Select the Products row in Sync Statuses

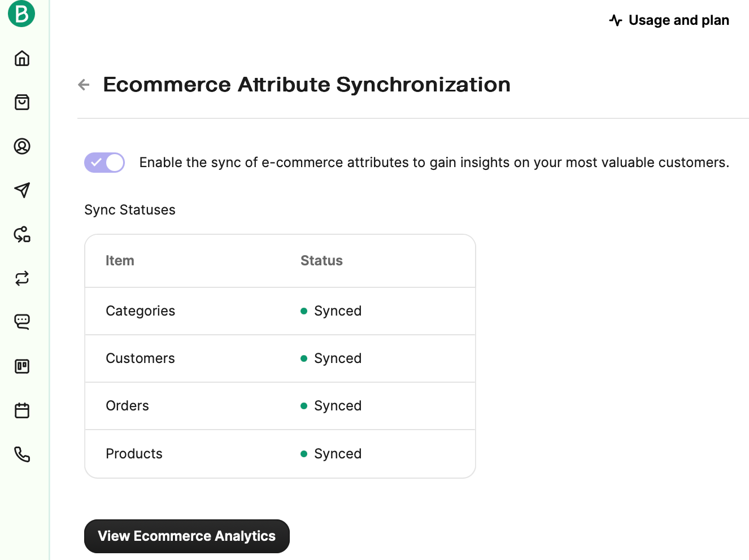click(134, 453)
